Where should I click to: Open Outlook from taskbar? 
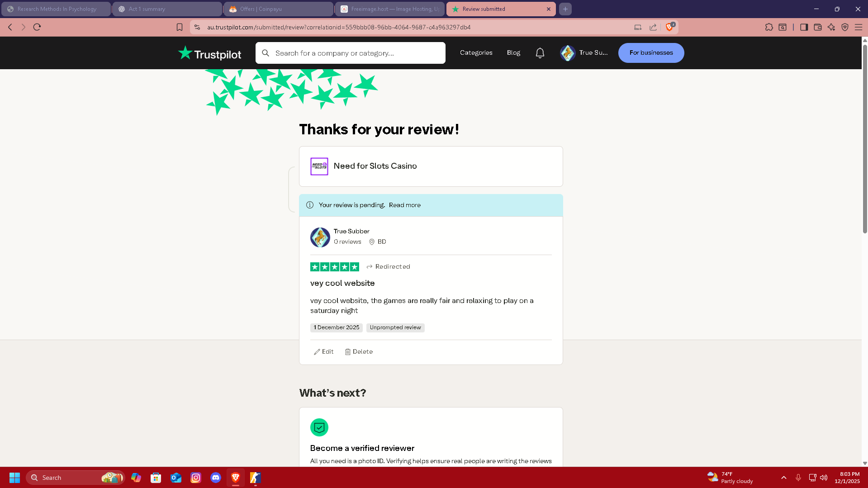pos(176,478)
